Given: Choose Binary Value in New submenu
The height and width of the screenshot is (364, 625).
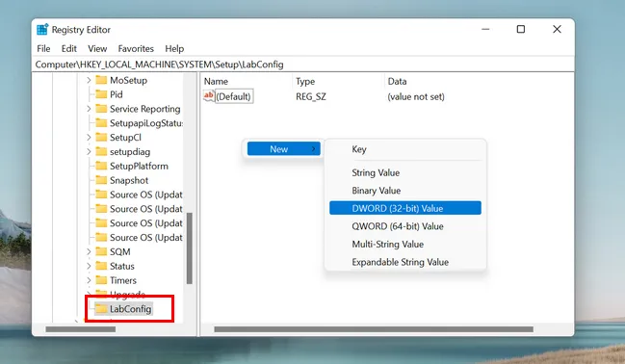Looking at the screenshot, I should tap(405, 191).
